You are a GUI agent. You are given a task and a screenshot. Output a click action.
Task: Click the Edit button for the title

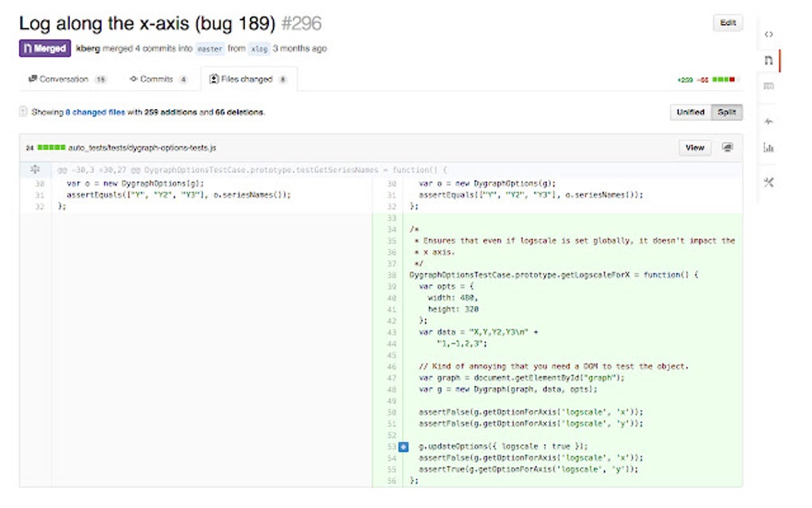coord(728,23)
